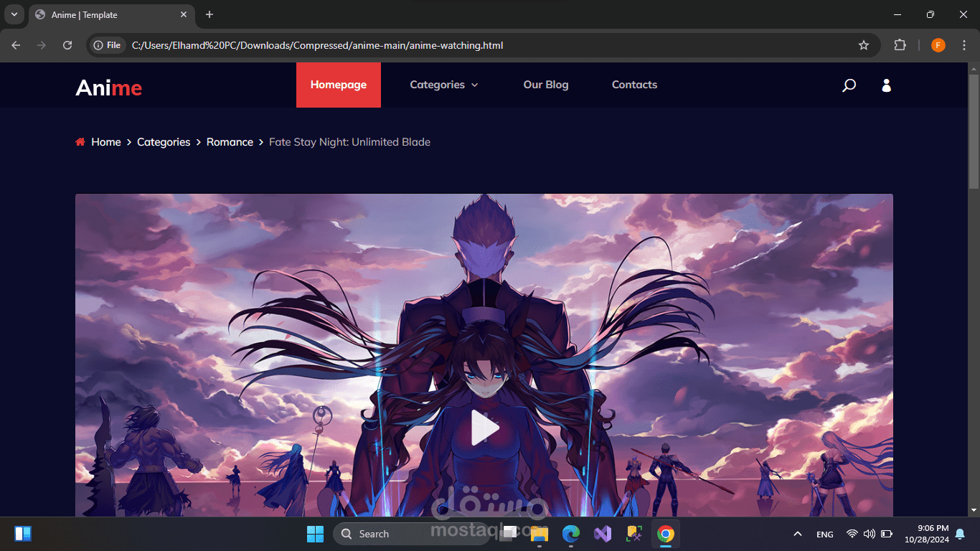Open the Widgets icon on the taskbar
The image size is (980, 551).
(23, 534)
